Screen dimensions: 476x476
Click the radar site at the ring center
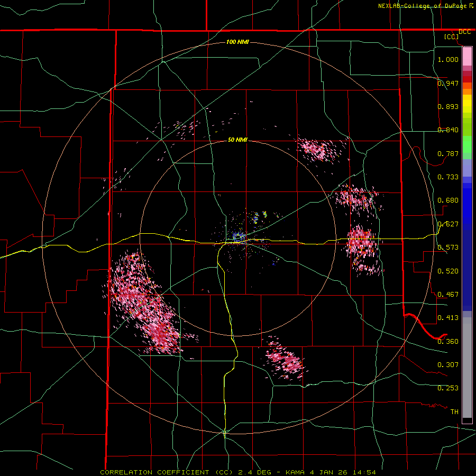pyautogui.click(x=237, y=237)
